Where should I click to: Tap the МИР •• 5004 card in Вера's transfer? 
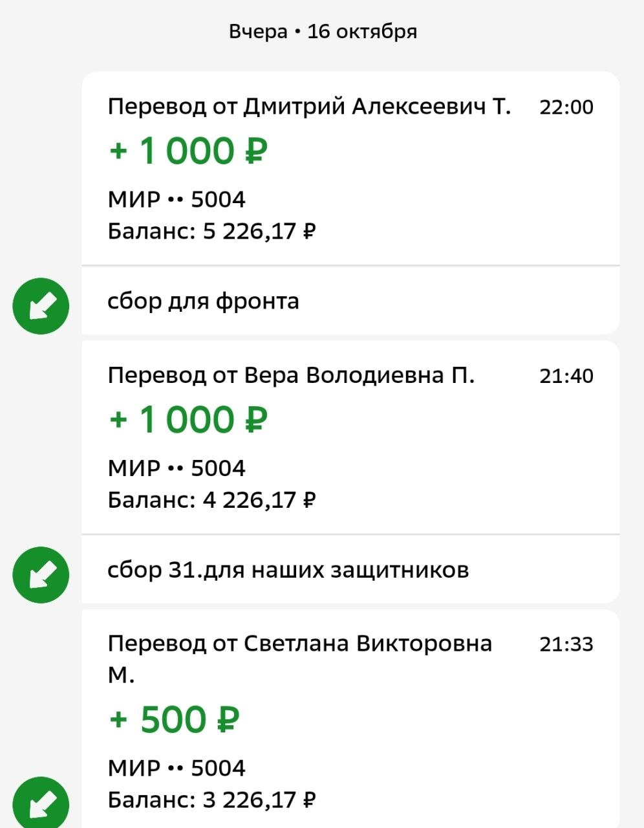point(177,468)
